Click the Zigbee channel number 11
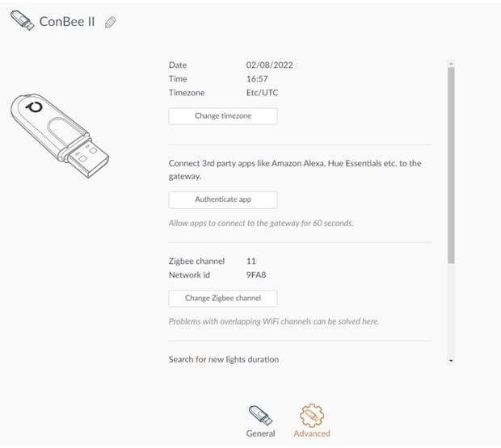The width and height of the screenshot is (501, 448). click(x=251, y=262)
